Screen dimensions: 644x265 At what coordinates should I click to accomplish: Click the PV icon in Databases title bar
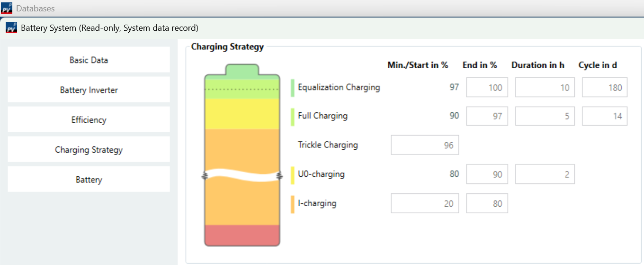tap(7, 8)
